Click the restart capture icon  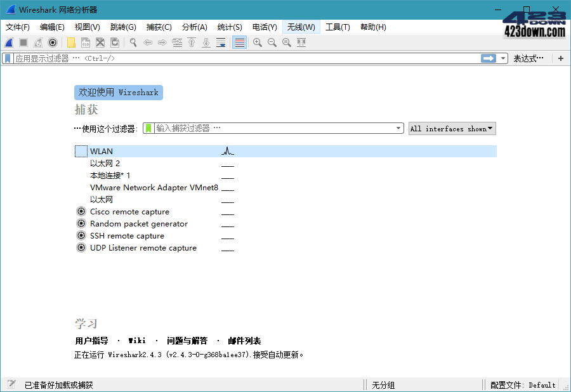pyautogui.click(x=38, y=42)
